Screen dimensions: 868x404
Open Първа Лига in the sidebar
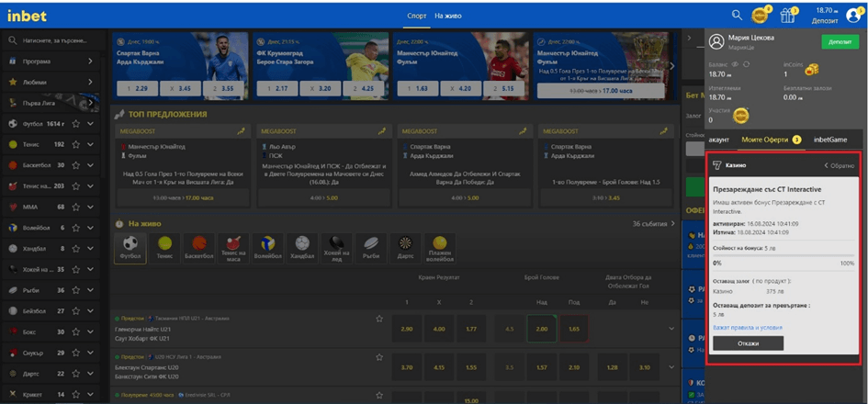(x=50, y=103)
